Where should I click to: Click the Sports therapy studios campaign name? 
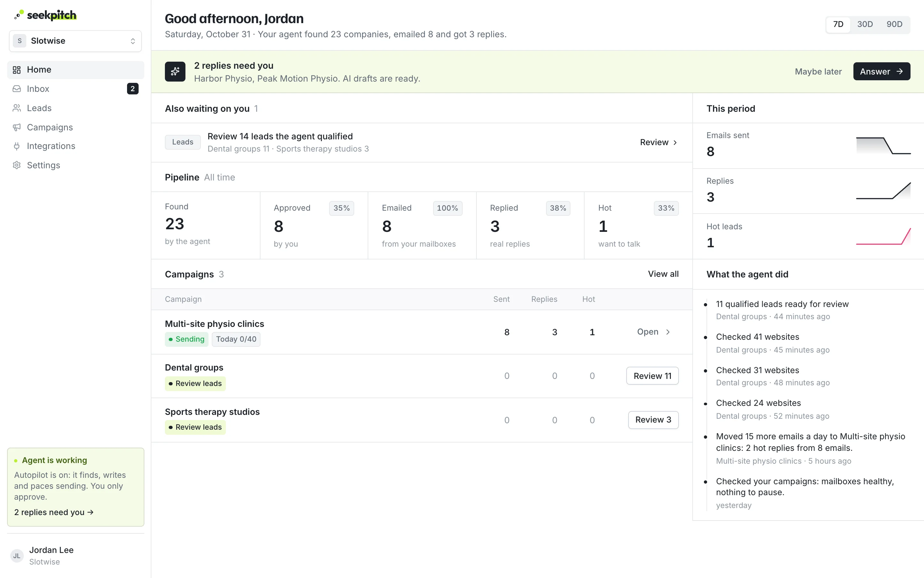212,412
